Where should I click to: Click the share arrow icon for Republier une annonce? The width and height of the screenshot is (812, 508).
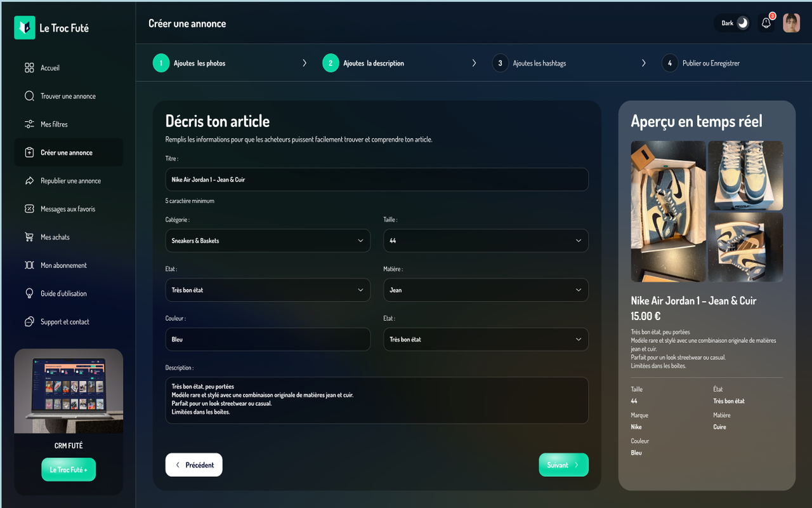click(x=29, y=181)
